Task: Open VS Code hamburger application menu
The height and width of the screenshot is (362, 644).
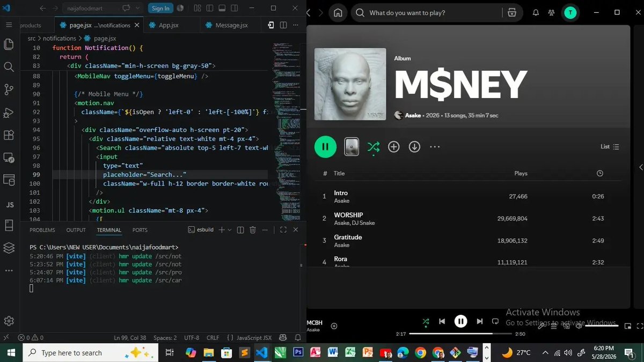Action: point(9,25)
